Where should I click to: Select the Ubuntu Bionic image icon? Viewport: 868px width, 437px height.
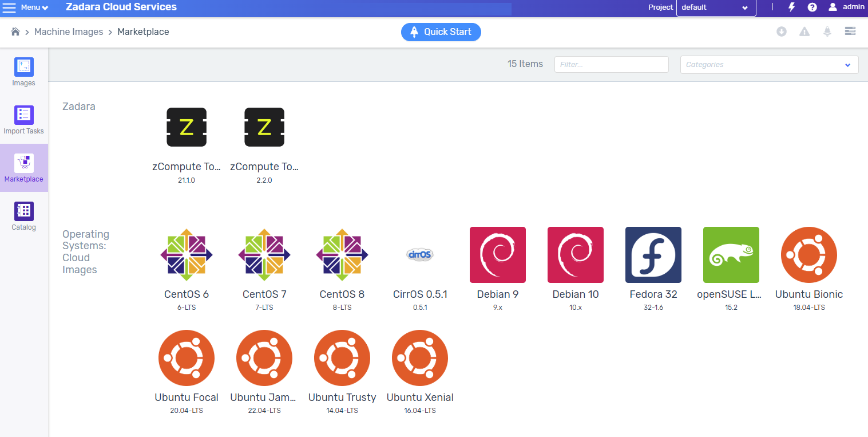[809, 255]
